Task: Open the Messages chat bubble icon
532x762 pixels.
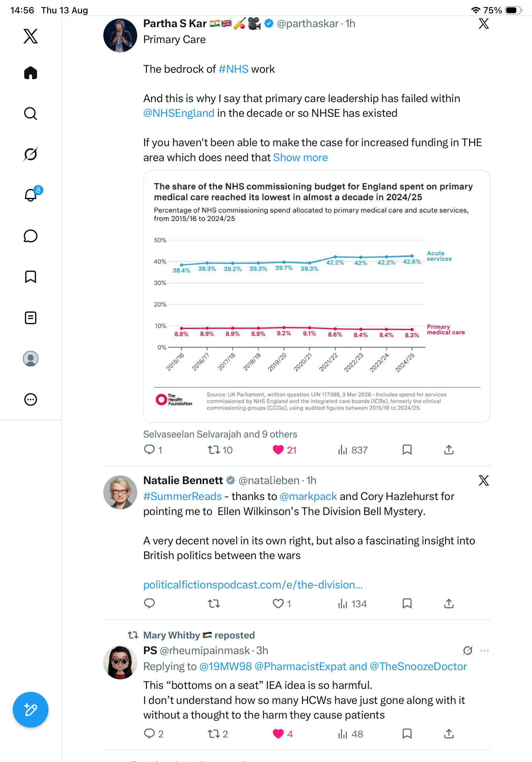Action: [31, 236]
